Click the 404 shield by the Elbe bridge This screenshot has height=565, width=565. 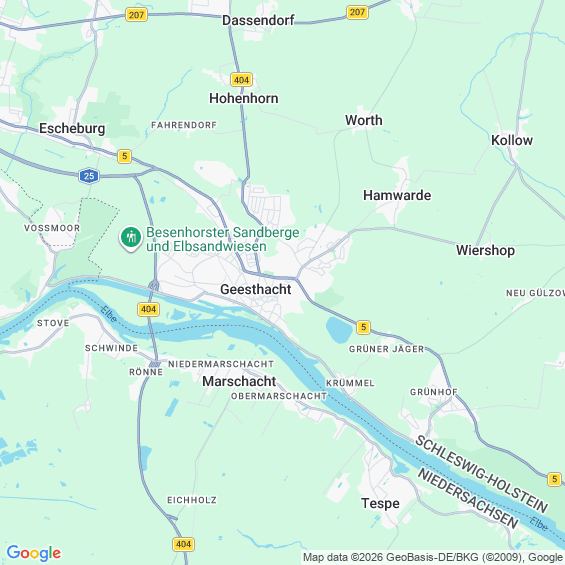148,309
